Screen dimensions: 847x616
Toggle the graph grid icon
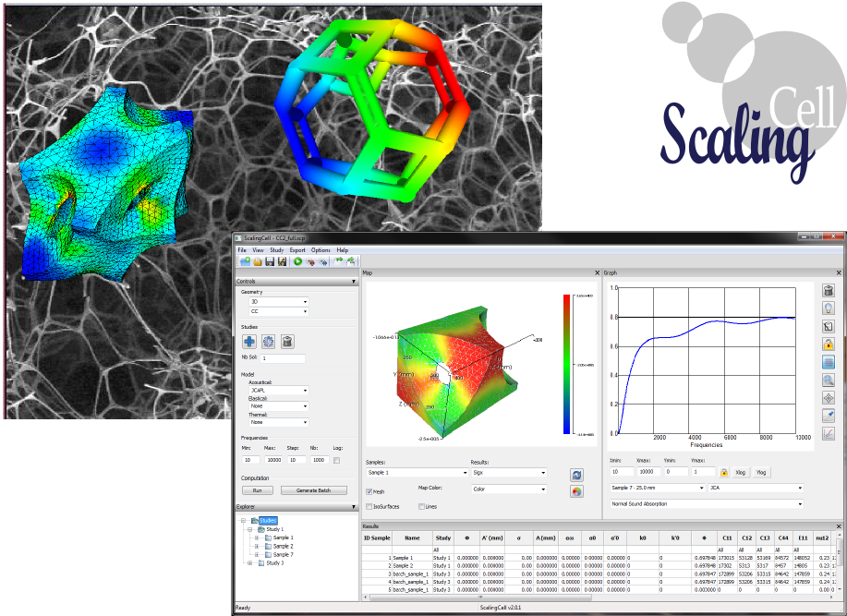tap(829, 362)
